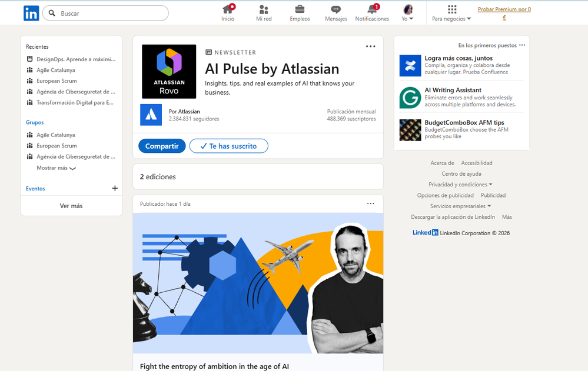Screen dimensions: 588x371
Task: Open the Mensajes messaging icon
Action: click(335, 11)
